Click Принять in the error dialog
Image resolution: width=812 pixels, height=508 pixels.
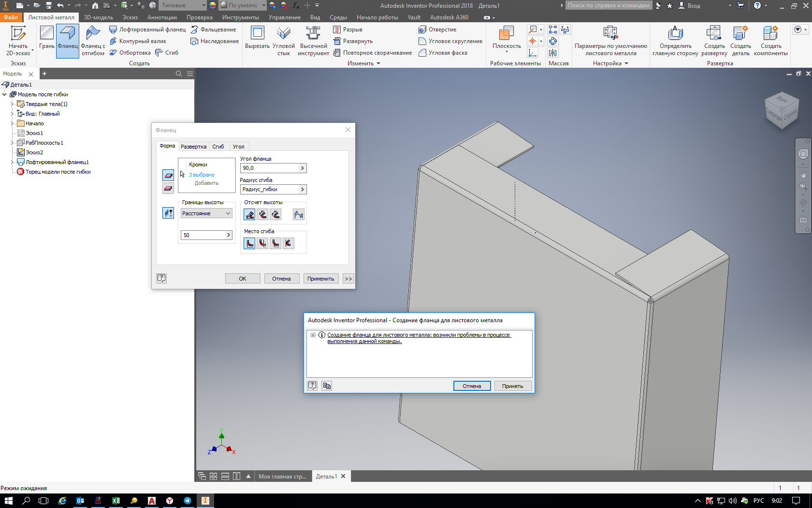click(513, 386)
